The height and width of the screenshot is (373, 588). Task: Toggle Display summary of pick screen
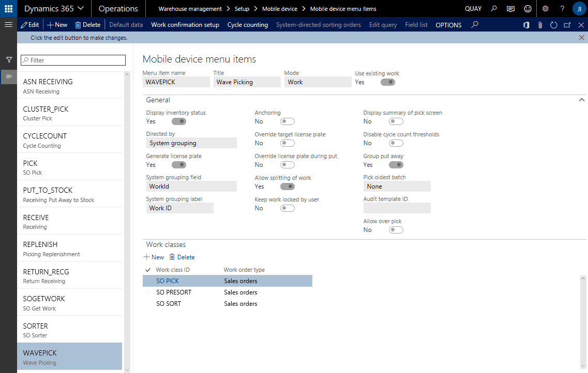[396, 121]
